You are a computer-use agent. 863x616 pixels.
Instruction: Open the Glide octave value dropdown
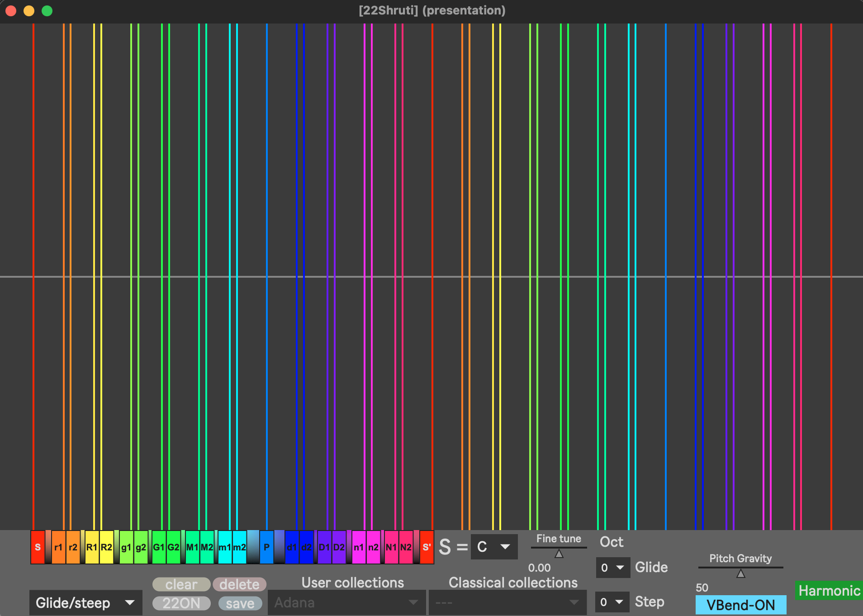pos(612,568)
